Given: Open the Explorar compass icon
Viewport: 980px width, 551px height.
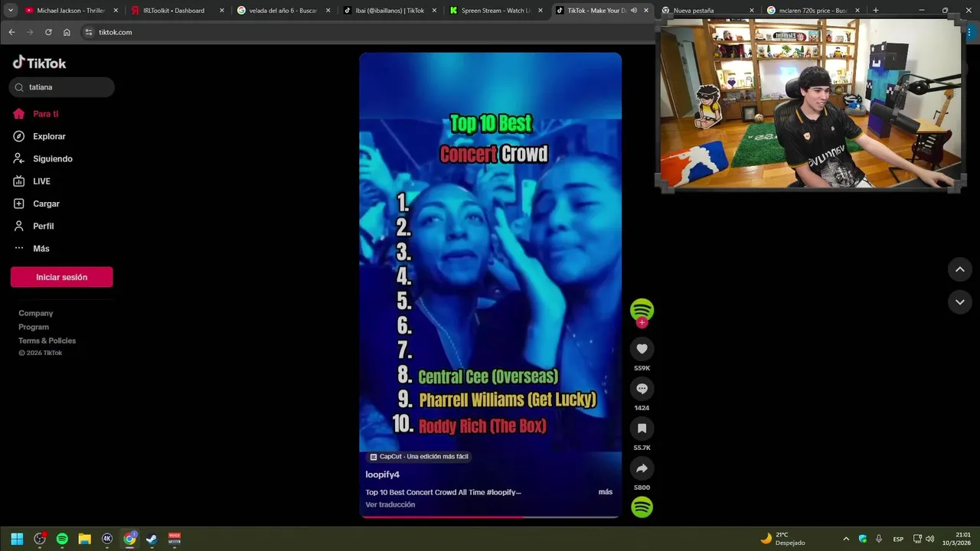Looking at the screenshot, I should (x=19, y=136).
